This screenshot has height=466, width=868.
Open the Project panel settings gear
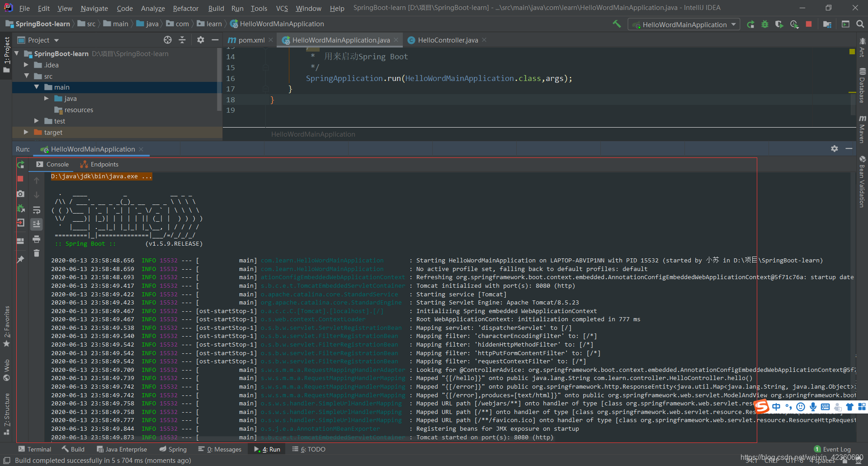coord(201,40)
